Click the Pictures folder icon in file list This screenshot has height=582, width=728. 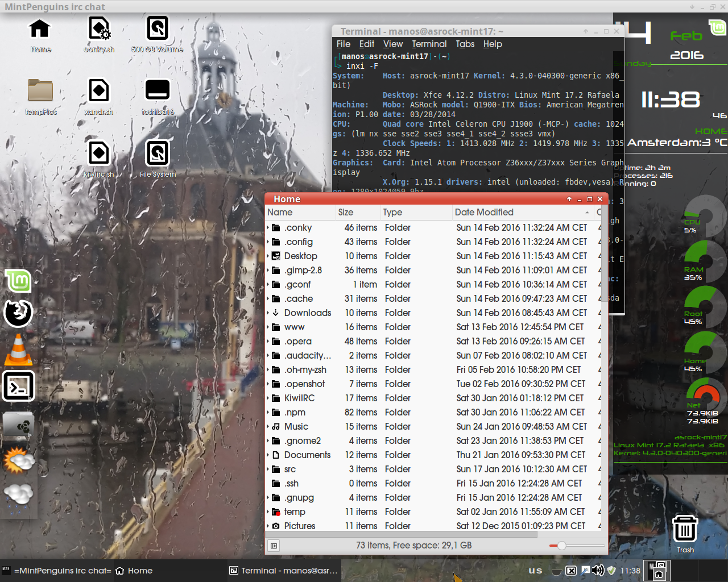(x=276, y=526)
